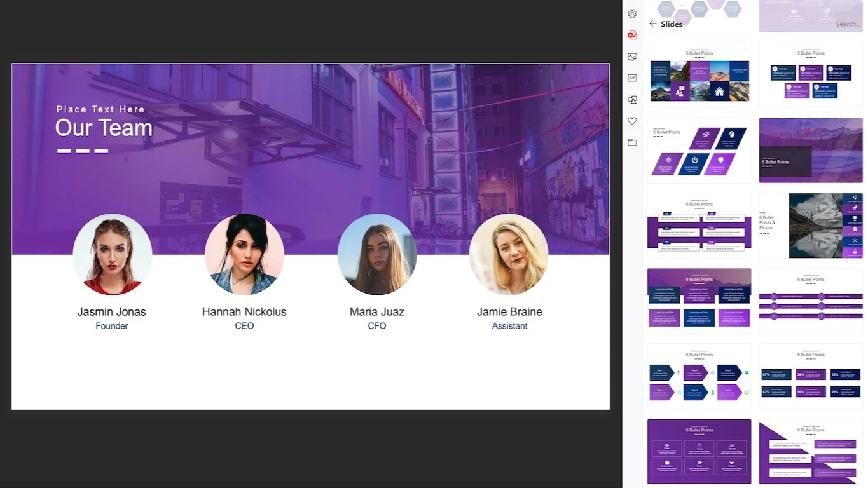Select the purple mountain lake 6 Bullet Points thumbnail
868x488 pixels.
[811, 150]
